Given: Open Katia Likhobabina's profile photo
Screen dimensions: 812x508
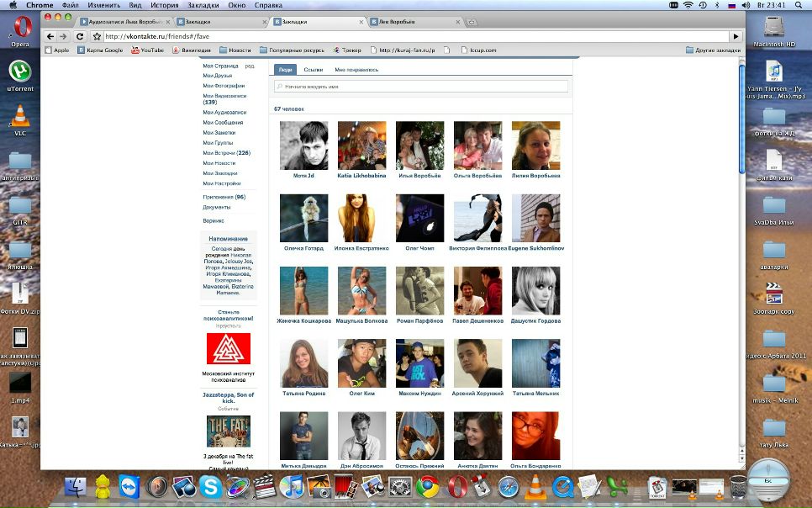Looking at the screenshot, I should coord(361,146).
